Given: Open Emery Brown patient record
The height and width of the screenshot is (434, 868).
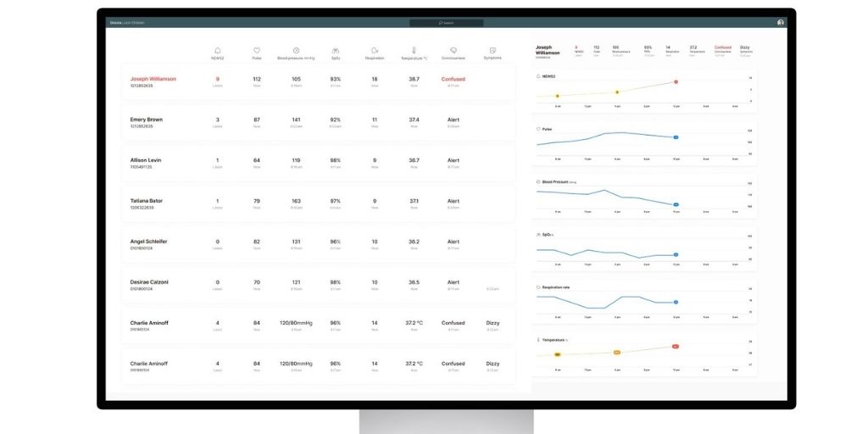Looking at the screenshot, I should pos(146,120).
